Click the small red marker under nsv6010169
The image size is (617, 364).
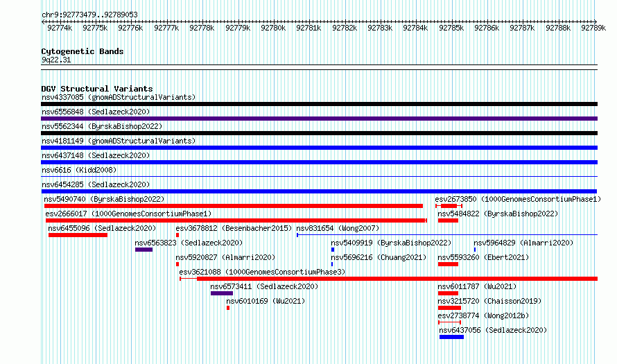(228, 308)
